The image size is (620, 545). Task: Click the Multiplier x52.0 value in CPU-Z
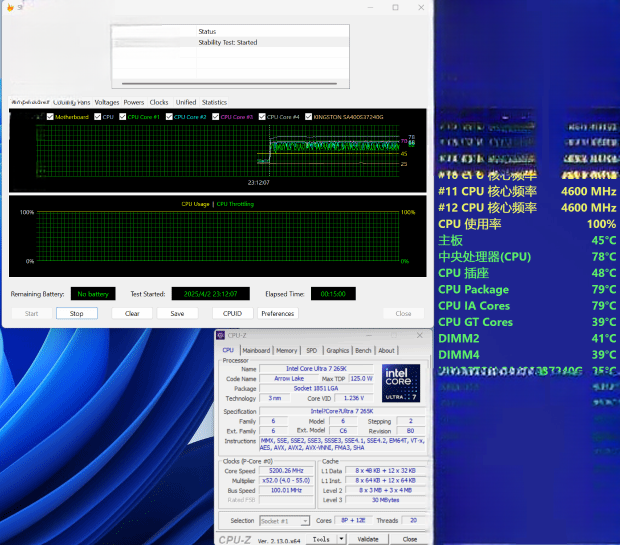(x=286, y=481)
